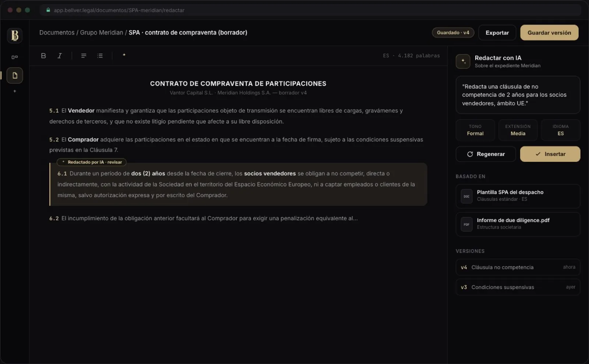Click the paragraph alignment icon
589x364 pixels.
pyautogui.click(x=84, y=56)
